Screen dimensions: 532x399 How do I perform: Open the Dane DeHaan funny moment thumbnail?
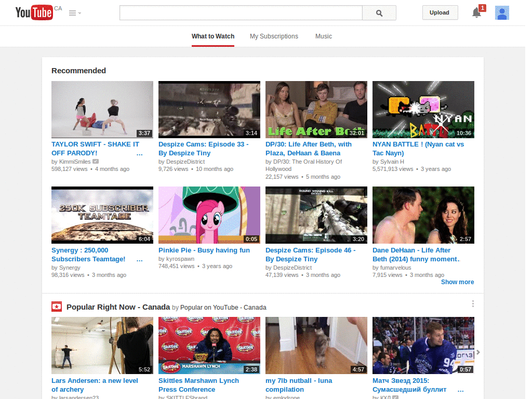coord(423,215)
